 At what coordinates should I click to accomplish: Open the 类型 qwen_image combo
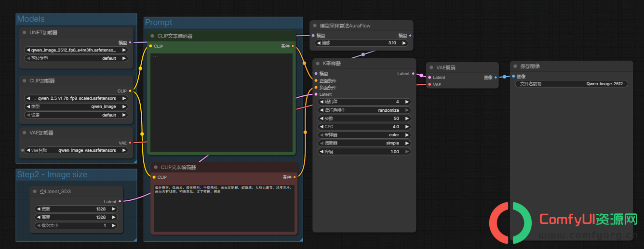point(76,106)
